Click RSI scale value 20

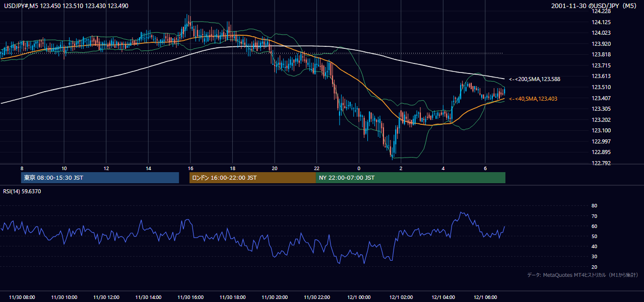click(x=594, y=267)
